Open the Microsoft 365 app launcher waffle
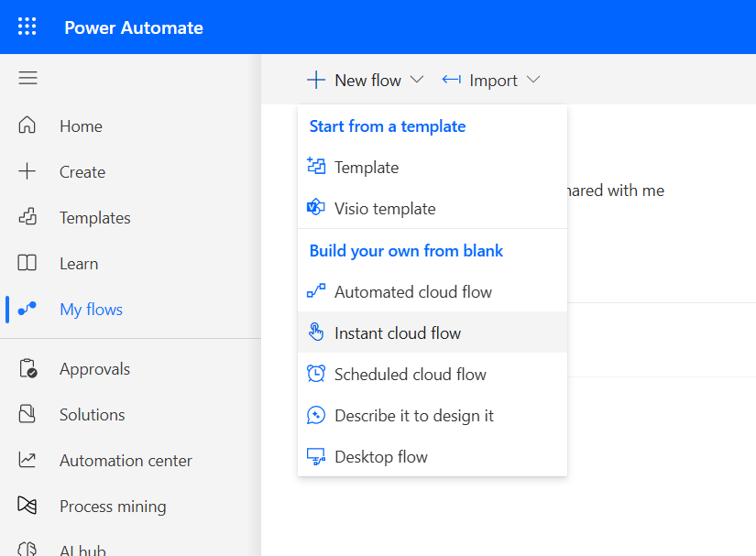 (x=27, y=27)
